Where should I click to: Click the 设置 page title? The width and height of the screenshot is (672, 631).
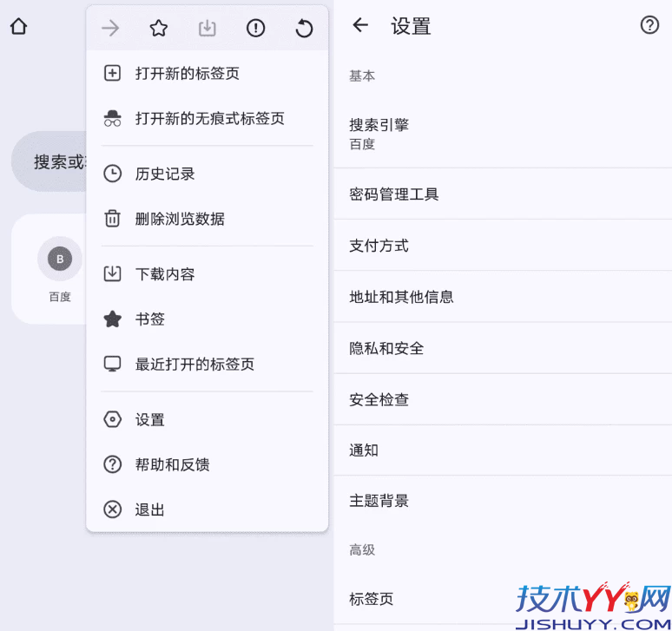click(411, 26)
